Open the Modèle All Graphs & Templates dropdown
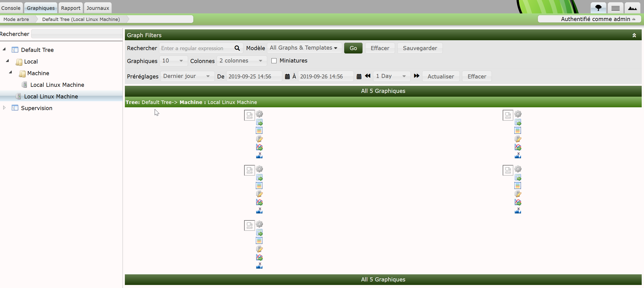Image resolution: width=644 pixels, height=288 pixels. [304, 48]
